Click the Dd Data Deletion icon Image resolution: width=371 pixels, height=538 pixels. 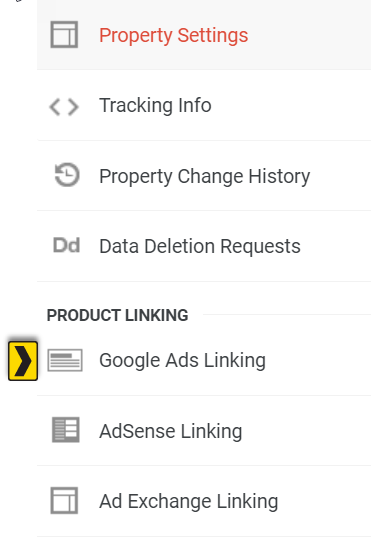pyautogui.click(x=67, y=245)
